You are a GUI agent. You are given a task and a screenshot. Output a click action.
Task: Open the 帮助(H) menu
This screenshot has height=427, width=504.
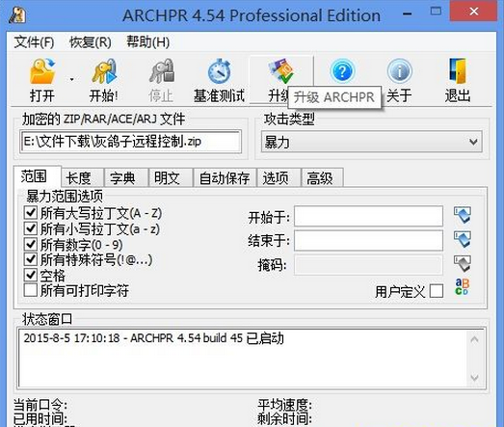(x=147, y=41)
